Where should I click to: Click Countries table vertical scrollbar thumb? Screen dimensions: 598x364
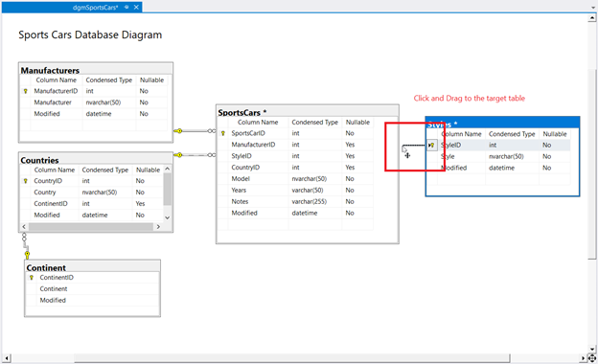click(168, 189)
